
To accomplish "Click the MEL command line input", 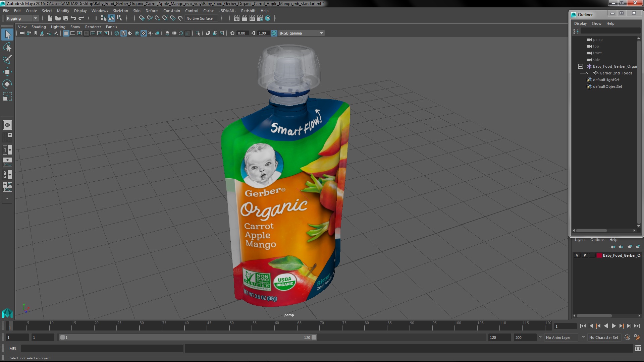I will (x=102, y=349).
